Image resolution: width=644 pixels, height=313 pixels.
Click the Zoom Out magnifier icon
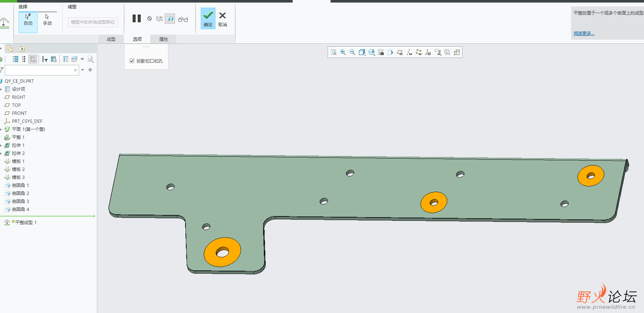(x=352, y=52)
